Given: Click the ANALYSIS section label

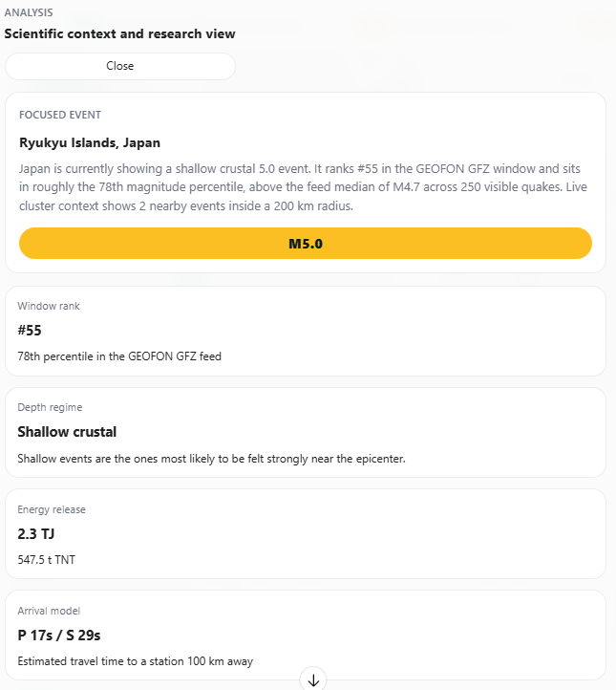Looking at the screenshot, I should click(x=29, y=13).
